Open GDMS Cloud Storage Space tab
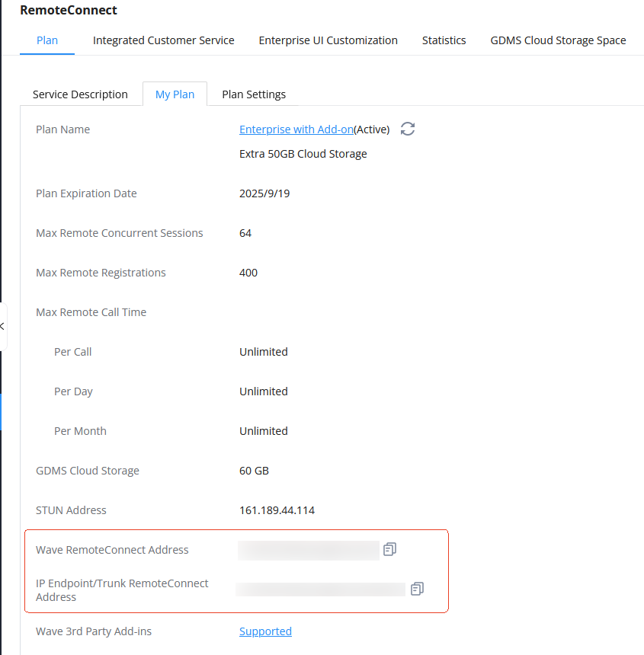 point(558,40)
